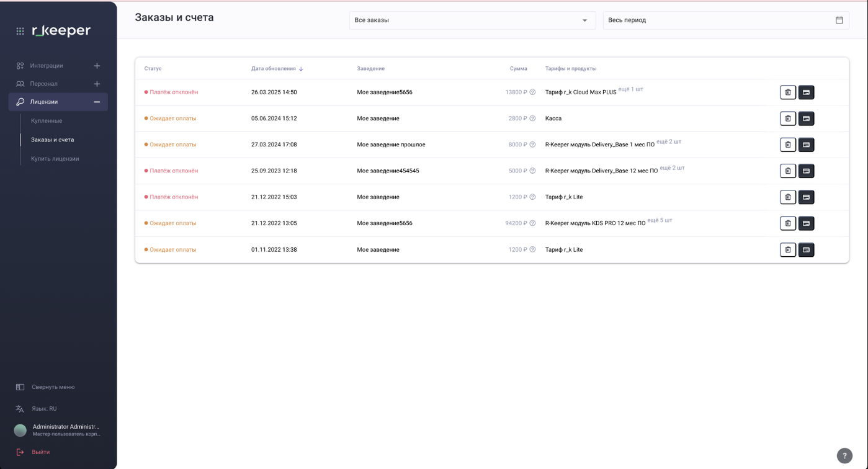Pay for the Касса order by card
The image size is (868, 469).
click(x=806, y=118)
